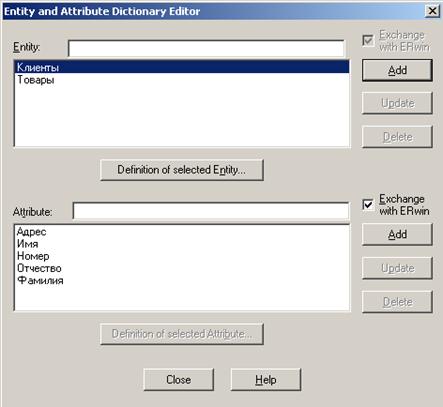The image size is (443, 407).
Task: Toggle attribute Exchange with ERwin checkbox
Action: click(x=368, y=205)
